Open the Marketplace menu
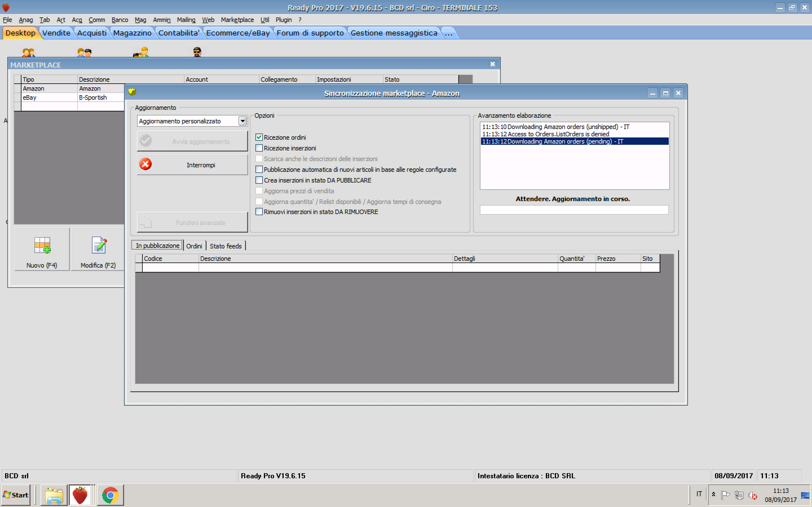This screenshot has height=507, width=812. [237, 20]
